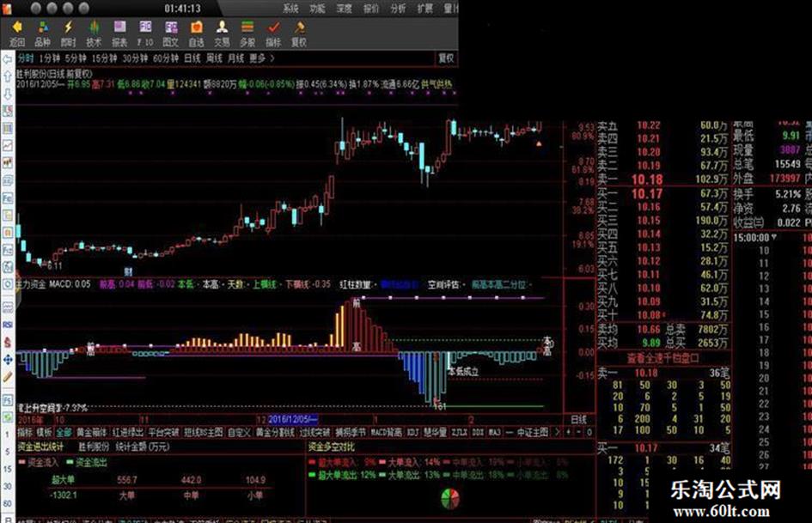Click the F10 company info icon
This screenshot has width=812, height=523.
pos(145,33)
